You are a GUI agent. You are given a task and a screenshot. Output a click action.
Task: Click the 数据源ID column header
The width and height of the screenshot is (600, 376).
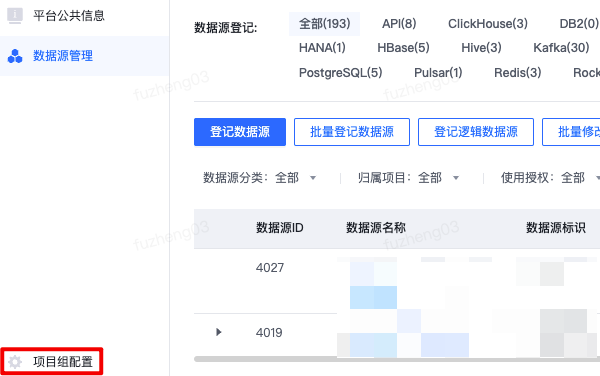280,228
